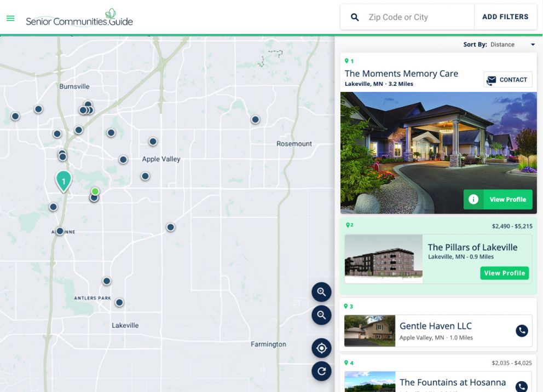Call The Fountains at Hosanna phone icon
Viewport: 543px width, 392px height.
(x=522, y=387)
